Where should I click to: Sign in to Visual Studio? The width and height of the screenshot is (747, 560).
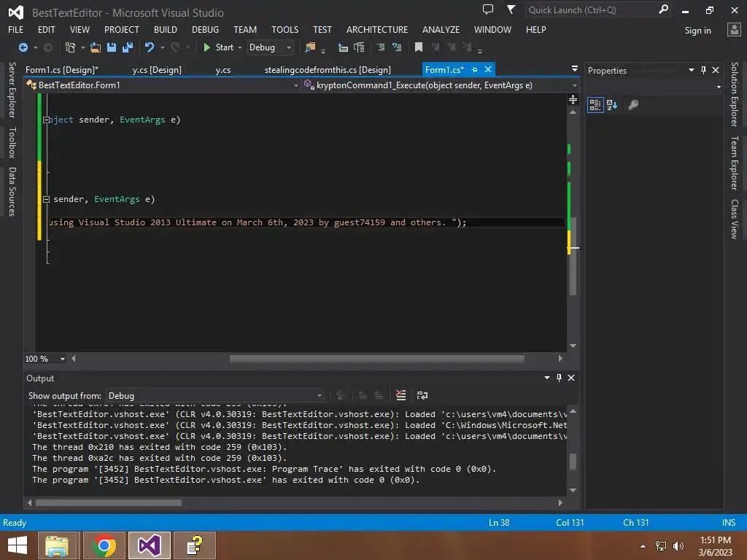click(697, 31)
